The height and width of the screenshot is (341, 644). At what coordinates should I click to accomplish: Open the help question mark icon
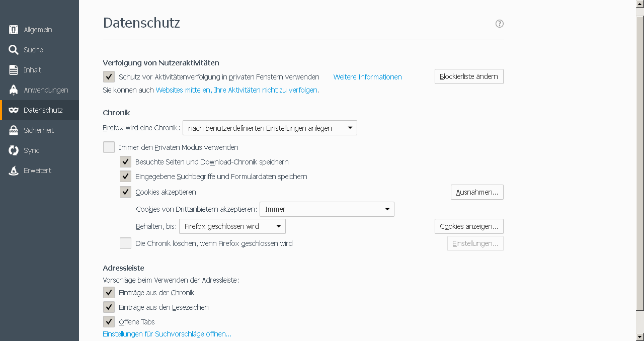click(x=500, y=24)
